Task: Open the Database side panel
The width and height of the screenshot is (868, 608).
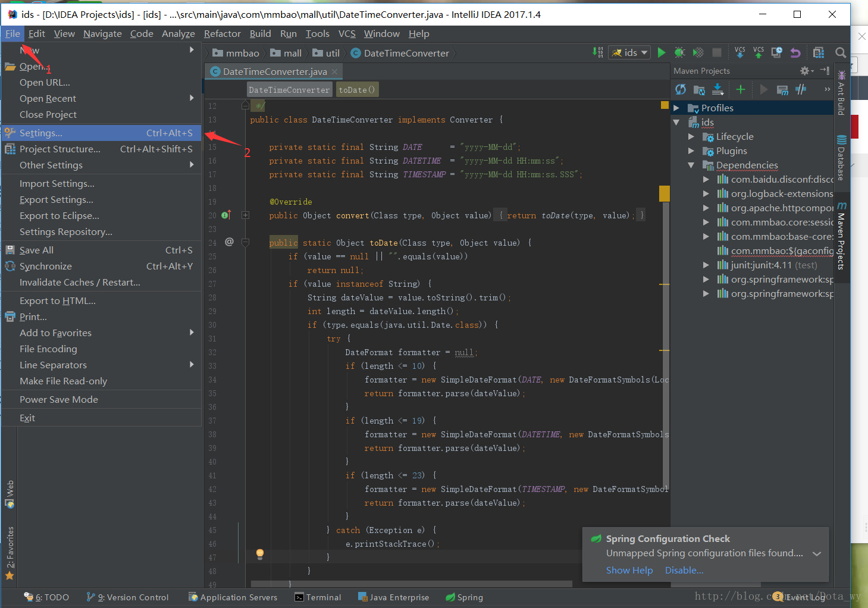Action: [841, 158]
